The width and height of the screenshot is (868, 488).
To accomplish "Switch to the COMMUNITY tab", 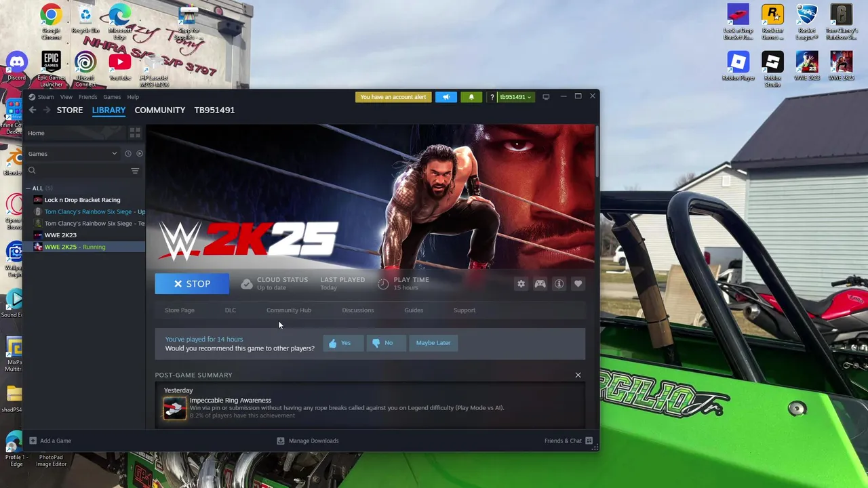I will click(x=159, y=110).
